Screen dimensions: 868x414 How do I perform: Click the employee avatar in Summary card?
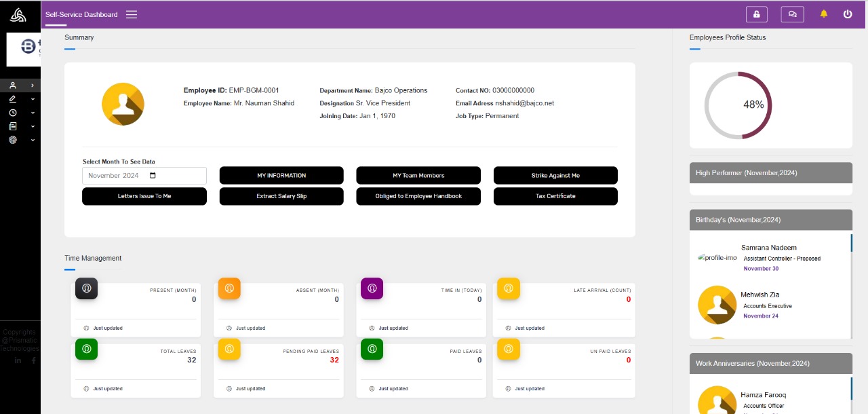click(x=123, y=104)
